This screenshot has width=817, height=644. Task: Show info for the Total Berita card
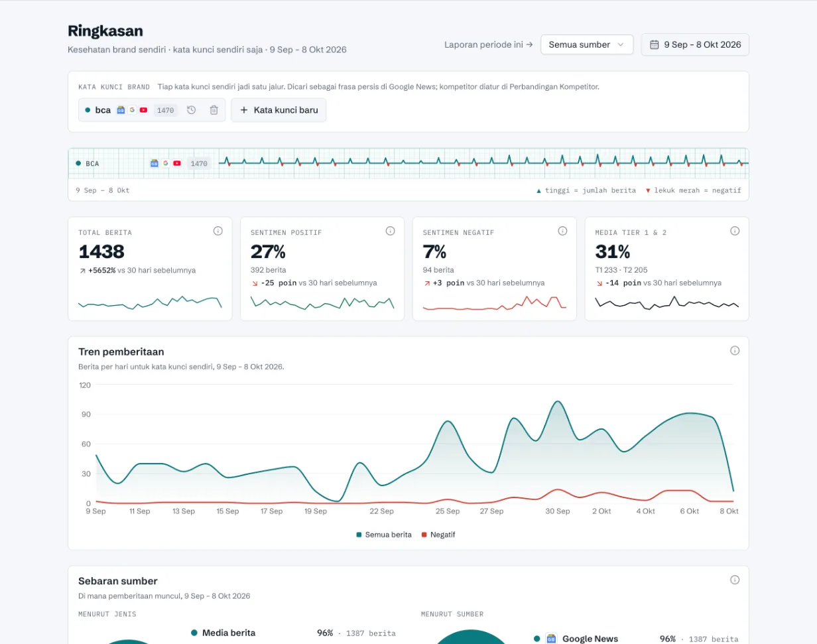point(218,231)
